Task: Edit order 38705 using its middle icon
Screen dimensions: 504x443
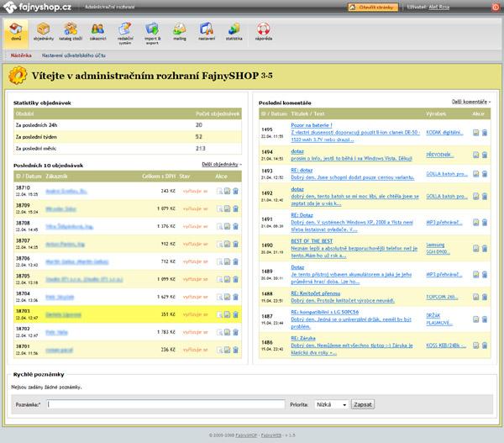Action: click(x=228, y=279)
